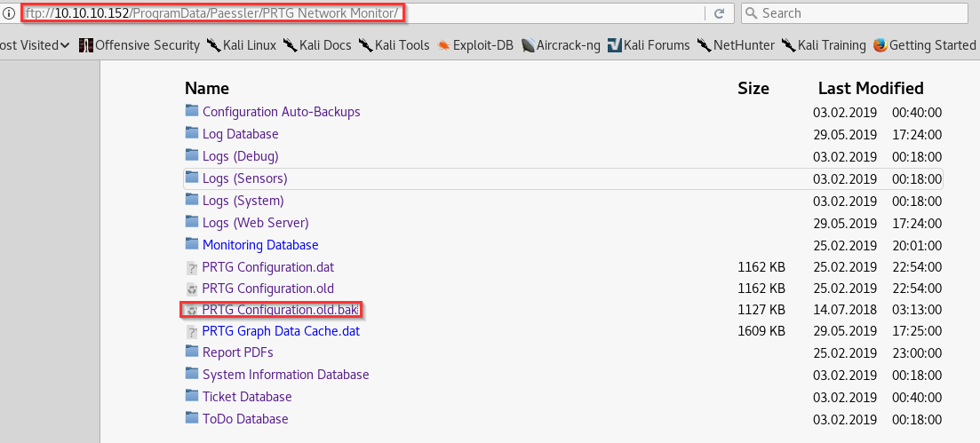The image size is (980, 443).
Task: Click the Configuration Auto-Backups folder icon
Action: point(192,111)
